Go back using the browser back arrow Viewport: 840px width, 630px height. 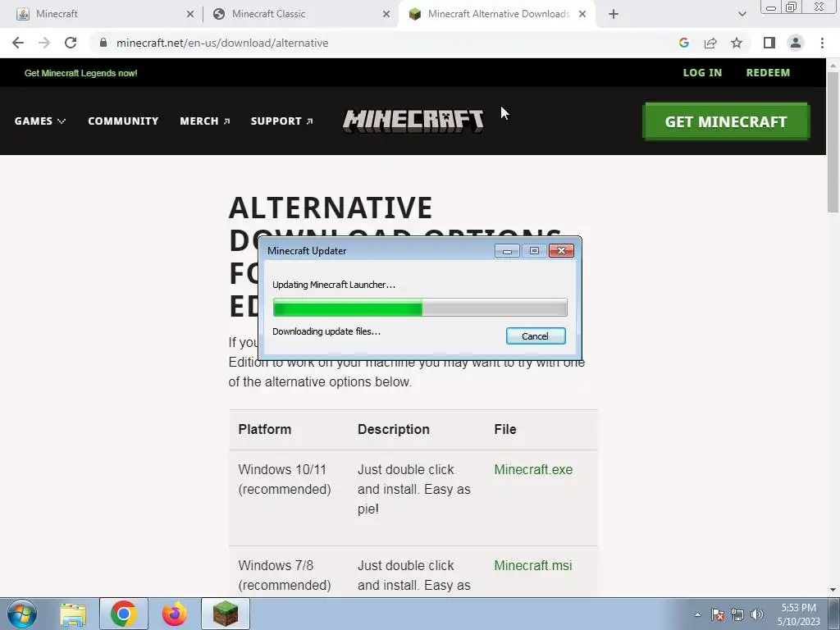[x=18, y=43]
